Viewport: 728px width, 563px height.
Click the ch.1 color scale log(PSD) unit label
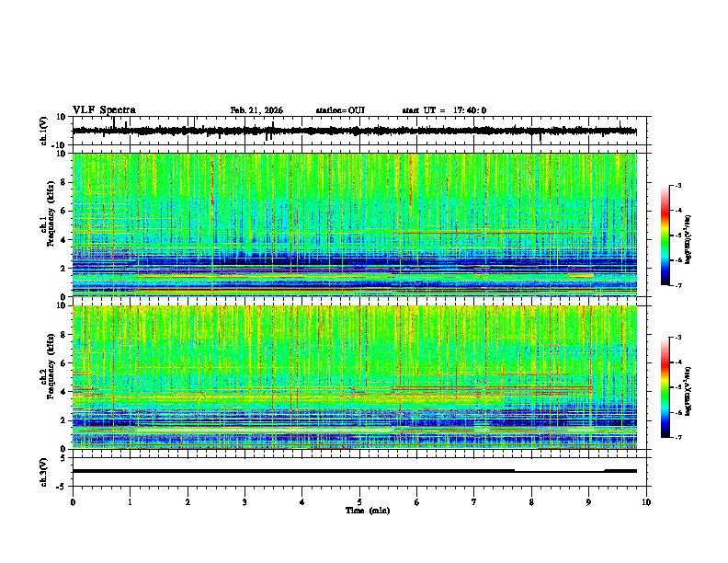tap(688, 240)
